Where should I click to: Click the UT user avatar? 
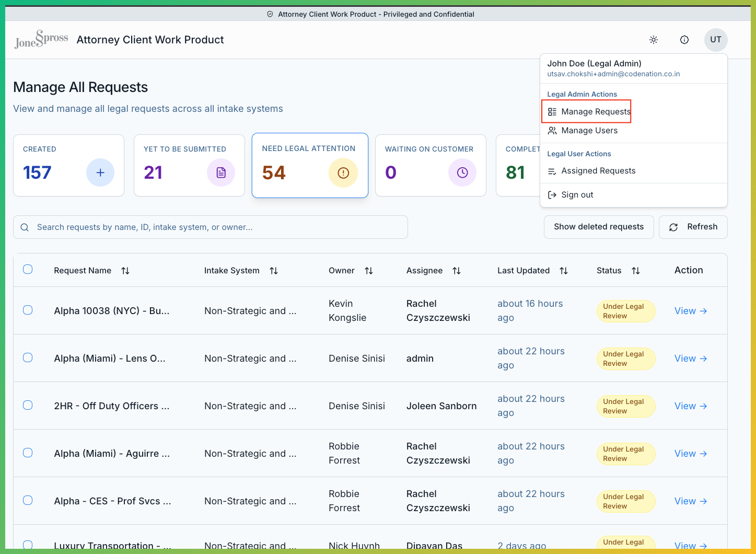click(x=716, y=39)
